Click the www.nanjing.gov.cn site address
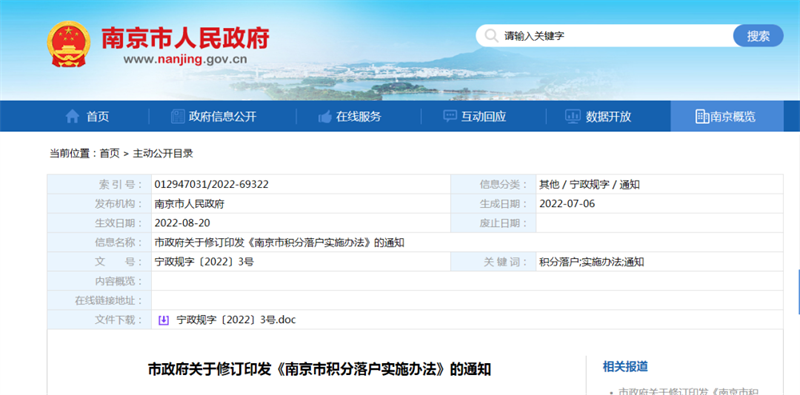This screenshot has height=395, width=800. point(185,59)
